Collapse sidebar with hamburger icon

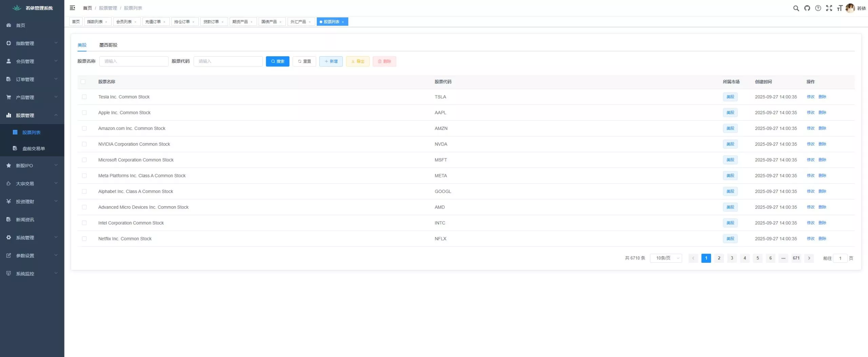point(72,8)
